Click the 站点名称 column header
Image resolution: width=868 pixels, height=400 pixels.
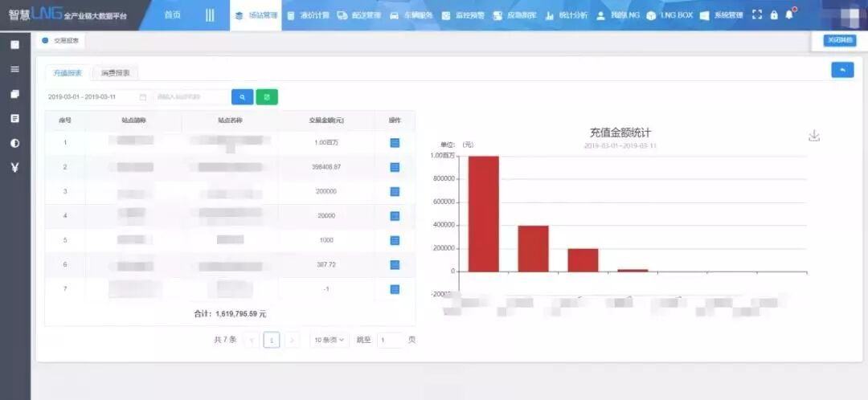(x=230, y=120)
